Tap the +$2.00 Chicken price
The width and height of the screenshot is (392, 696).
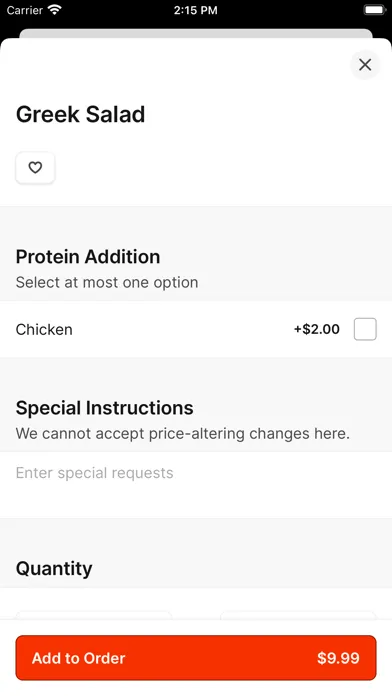[317, 329]
